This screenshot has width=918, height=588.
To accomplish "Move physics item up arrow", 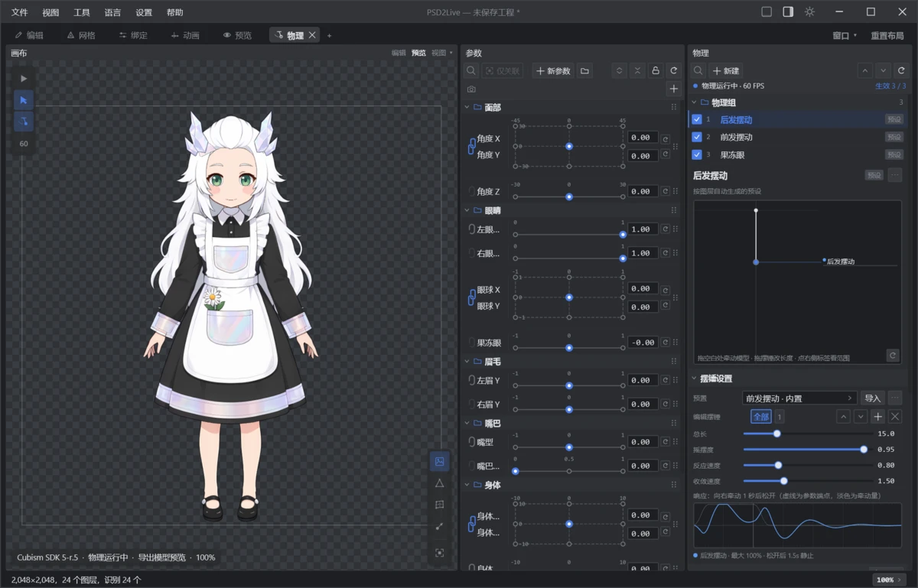I will coord(865,70).
